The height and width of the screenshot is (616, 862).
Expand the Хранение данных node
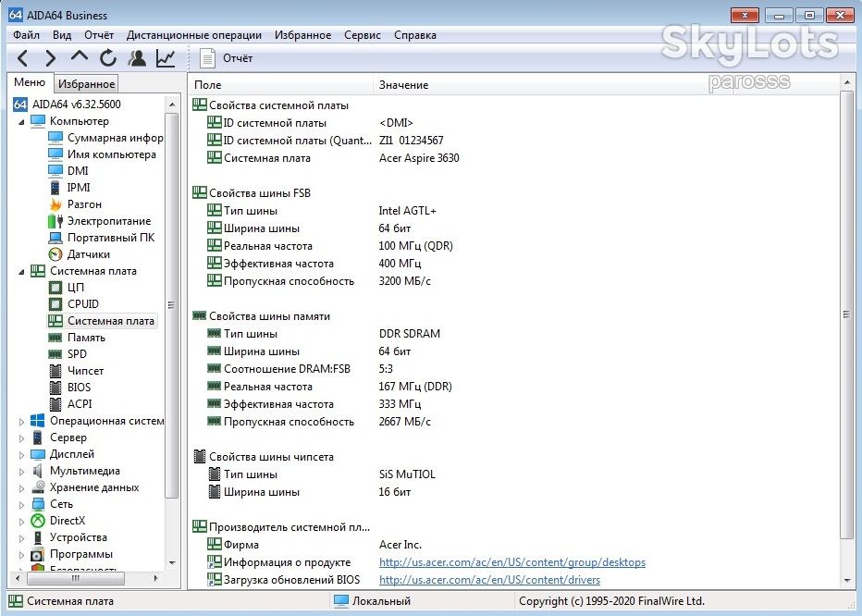(21, 487)
